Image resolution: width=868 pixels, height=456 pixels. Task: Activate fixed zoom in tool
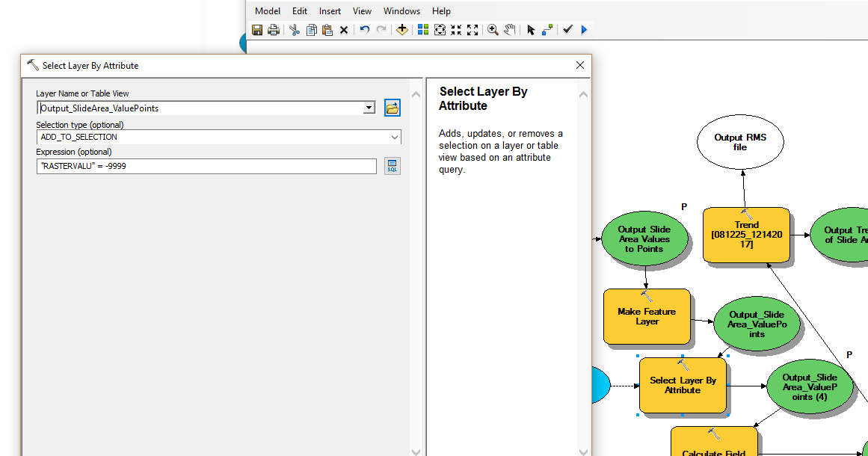tap(456, 30)
